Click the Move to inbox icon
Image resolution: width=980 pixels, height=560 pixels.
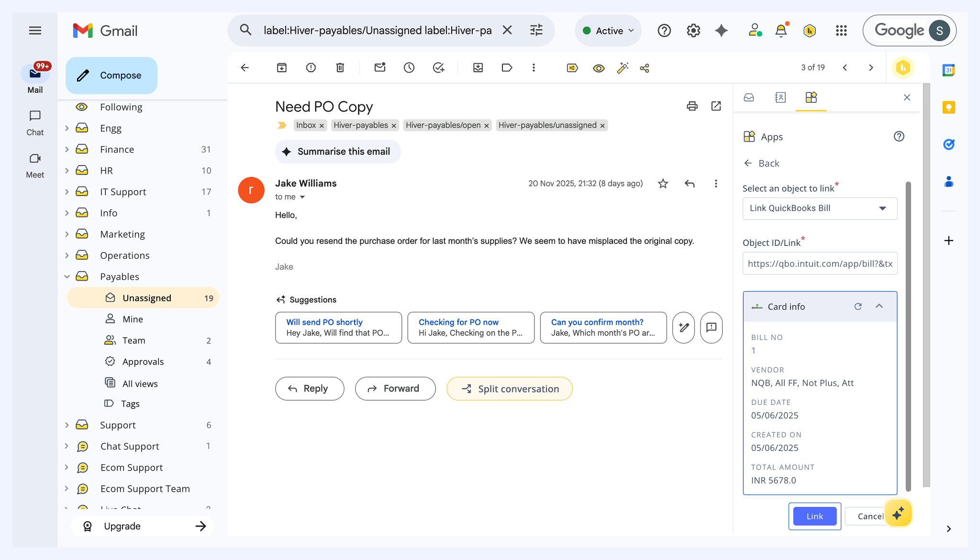(x=478, y=68)
